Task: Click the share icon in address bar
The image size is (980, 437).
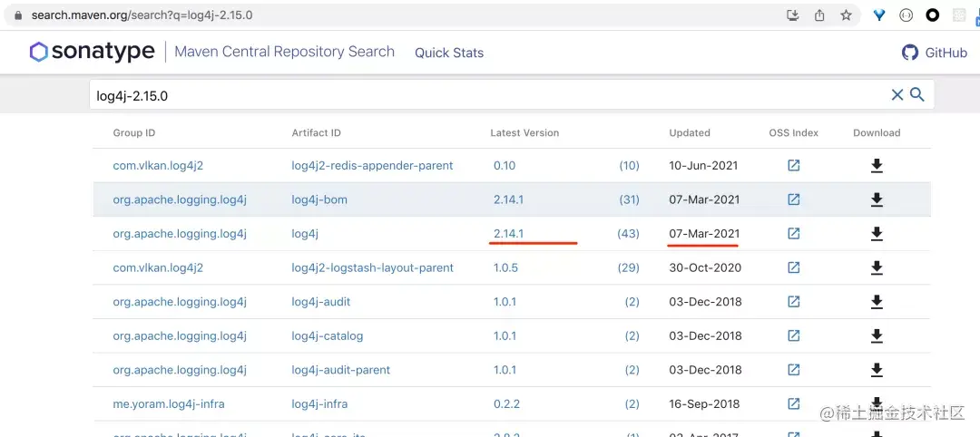Action: click(x=819, y=15)
